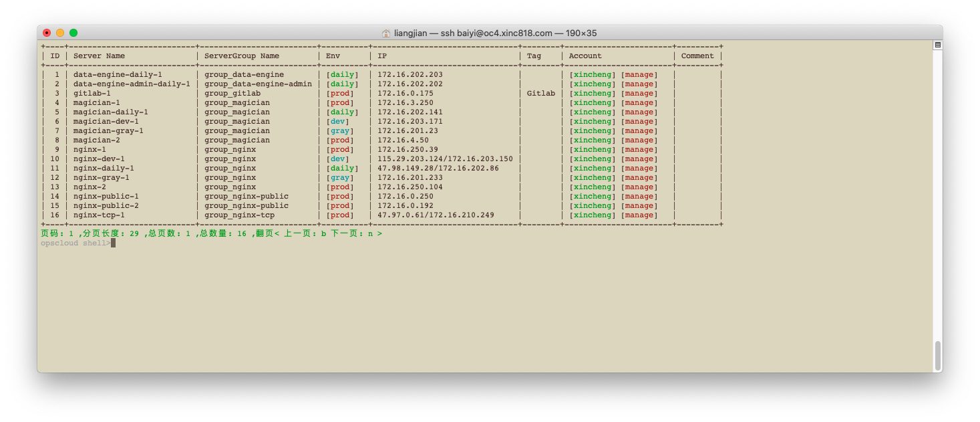The width and height of the screenshot is (980, 422).
Task: Select server name 'nginx-1'
Action: [90, 150]
